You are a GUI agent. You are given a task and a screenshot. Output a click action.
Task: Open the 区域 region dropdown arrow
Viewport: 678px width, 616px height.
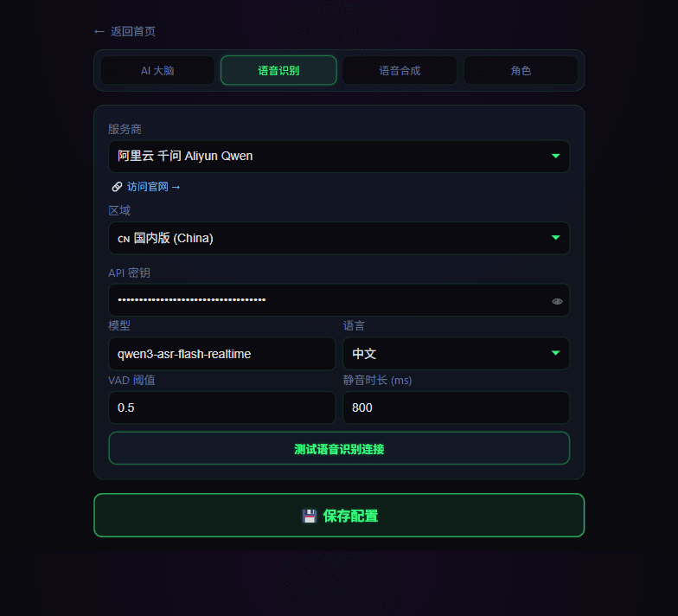(555, 237)
